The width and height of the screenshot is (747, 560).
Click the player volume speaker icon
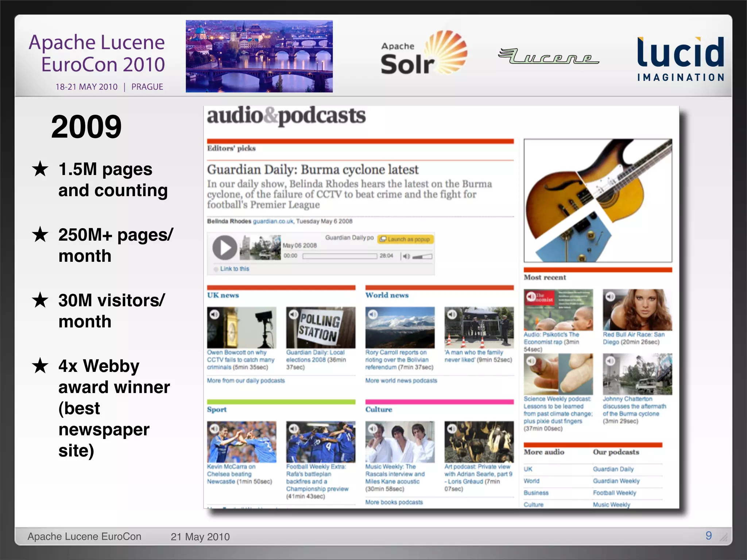pos(406,256)
